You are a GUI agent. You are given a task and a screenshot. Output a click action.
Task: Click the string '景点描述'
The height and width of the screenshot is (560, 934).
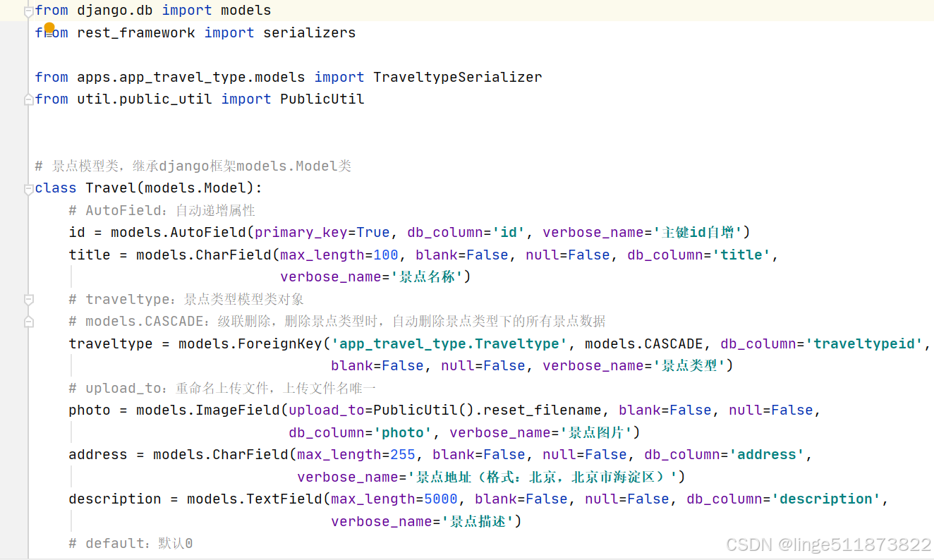[478, 522]
